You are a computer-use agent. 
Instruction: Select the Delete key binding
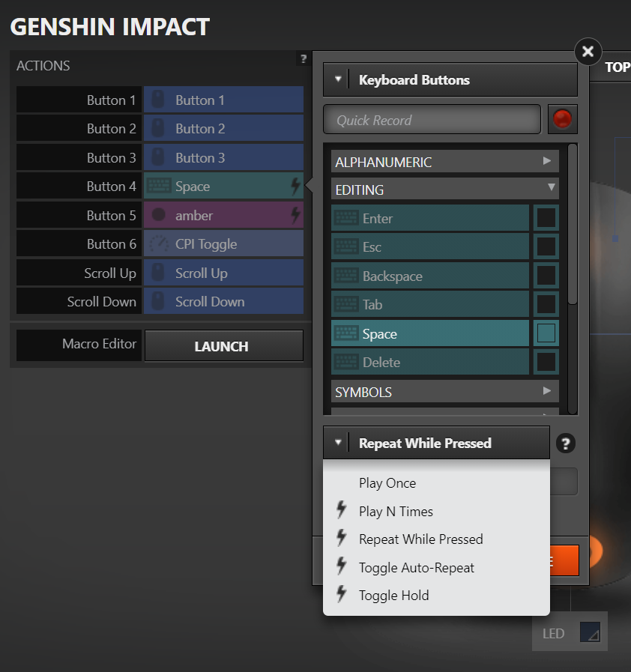(430, 362)
